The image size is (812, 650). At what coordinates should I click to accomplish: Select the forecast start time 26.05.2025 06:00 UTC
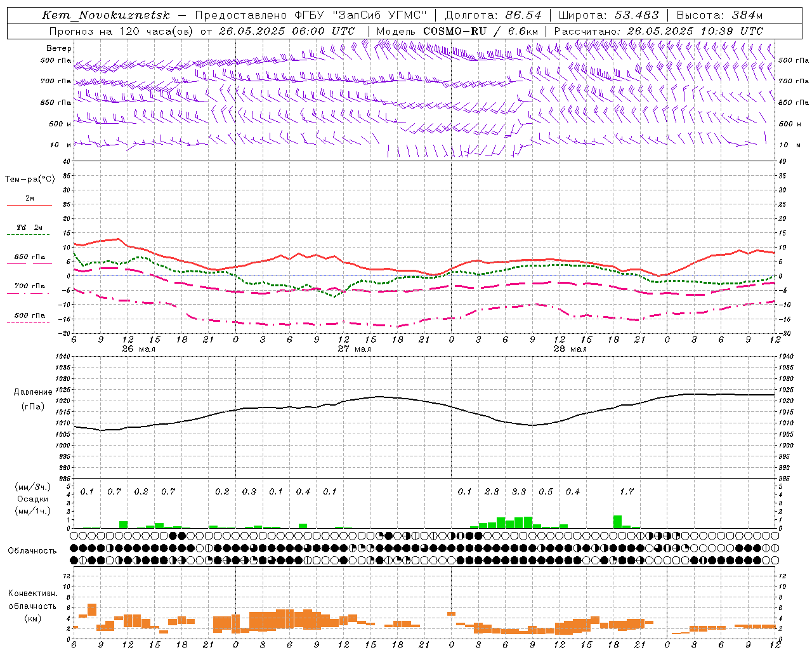click(x=287, y=31)
